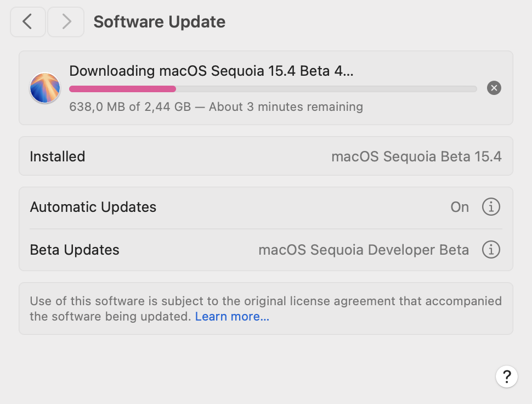Click the pink filled portion of progress bar
This screenshot has height=404, width=532.
pyautogui.click(x=122, y=88)
